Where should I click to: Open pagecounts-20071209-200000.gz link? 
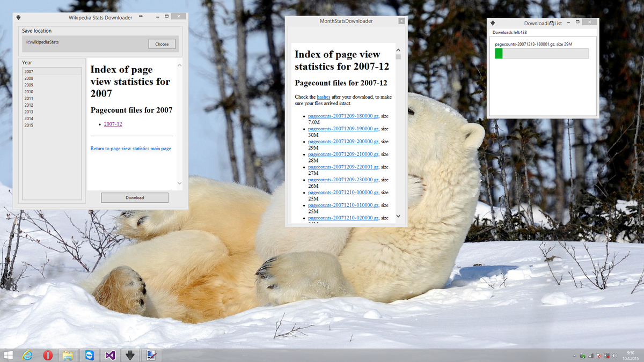click(x=343, y=142)
